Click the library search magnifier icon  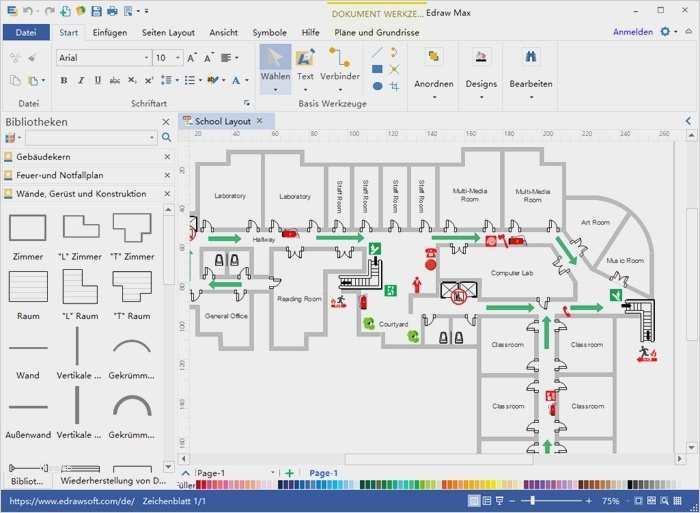point(166,138)
